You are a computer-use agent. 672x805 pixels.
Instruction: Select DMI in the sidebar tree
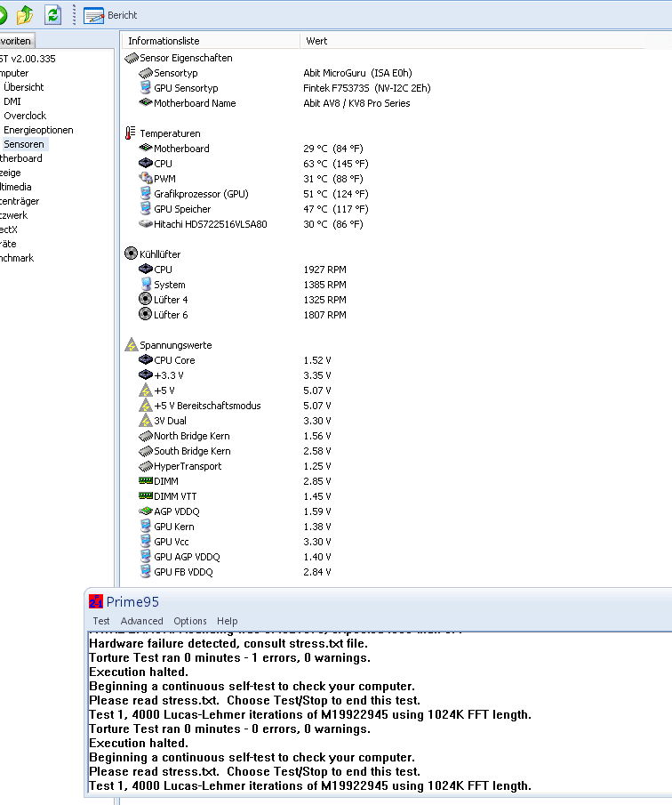pyautogui.click(x=12, y=101)
